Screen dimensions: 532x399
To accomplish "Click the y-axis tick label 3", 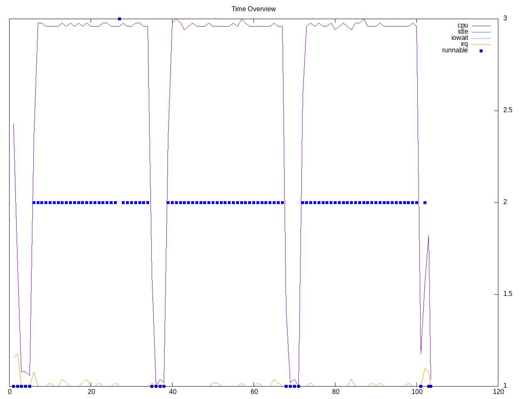I will 505,18.
